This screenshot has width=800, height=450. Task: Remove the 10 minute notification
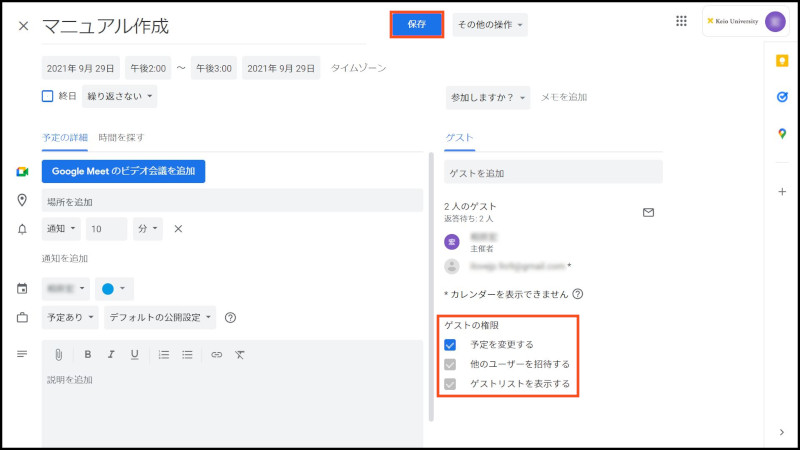click(x=178, y=229)
